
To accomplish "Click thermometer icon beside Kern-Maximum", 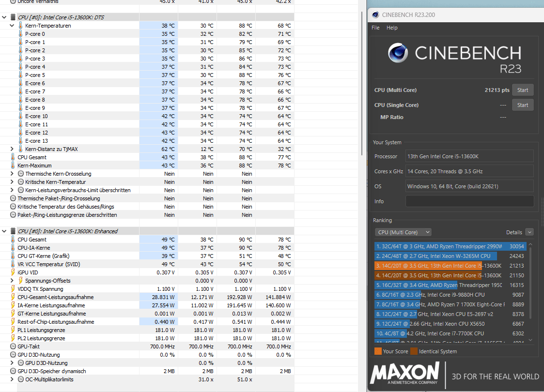I will [x=13, y=166].
